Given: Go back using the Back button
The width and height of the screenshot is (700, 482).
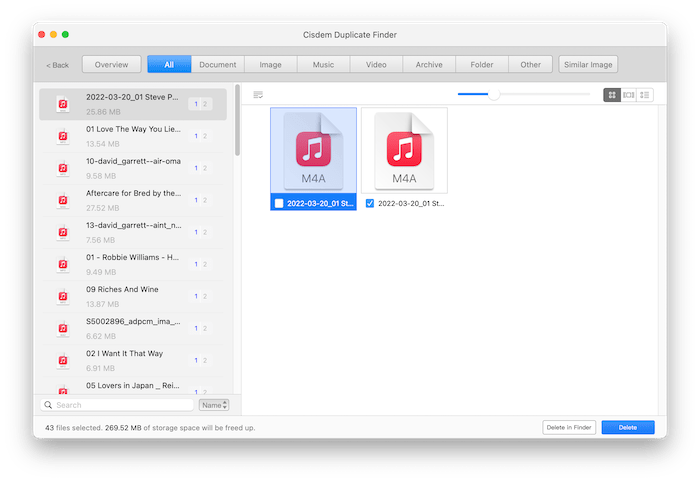Looking at the screenshot, I should (58, 65).
